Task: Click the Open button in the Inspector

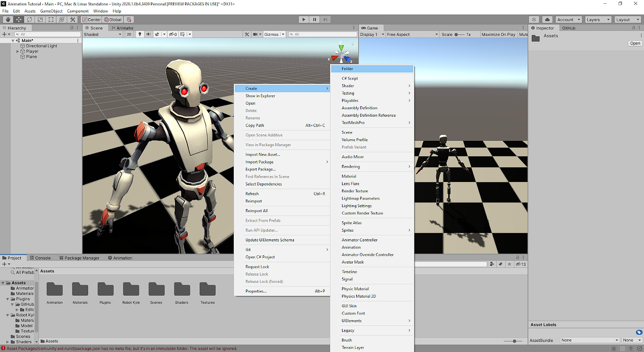Action: coord(635,43)
